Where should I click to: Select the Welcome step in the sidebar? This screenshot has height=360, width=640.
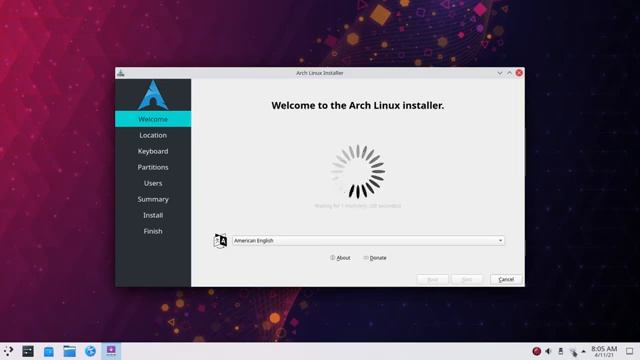pyautogui.click(x=153, y=119)
